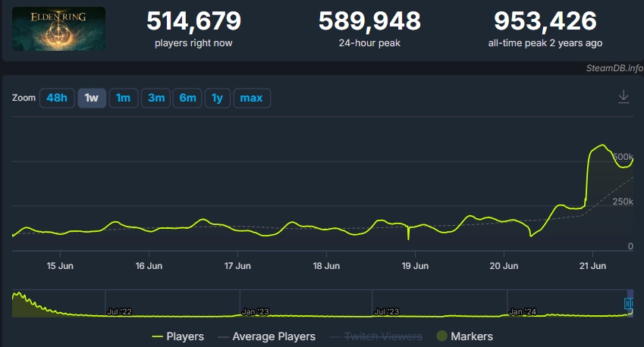Open the chart download menu icon
644x347 pixels.
pos(624,97)
